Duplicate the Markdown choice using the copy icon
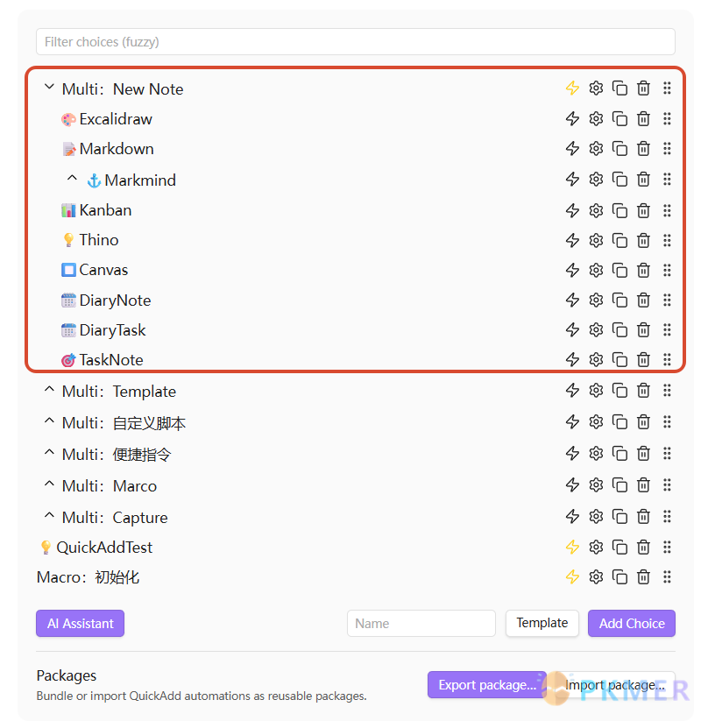Screen dimensions: 708x728 (x=619, y=148)
